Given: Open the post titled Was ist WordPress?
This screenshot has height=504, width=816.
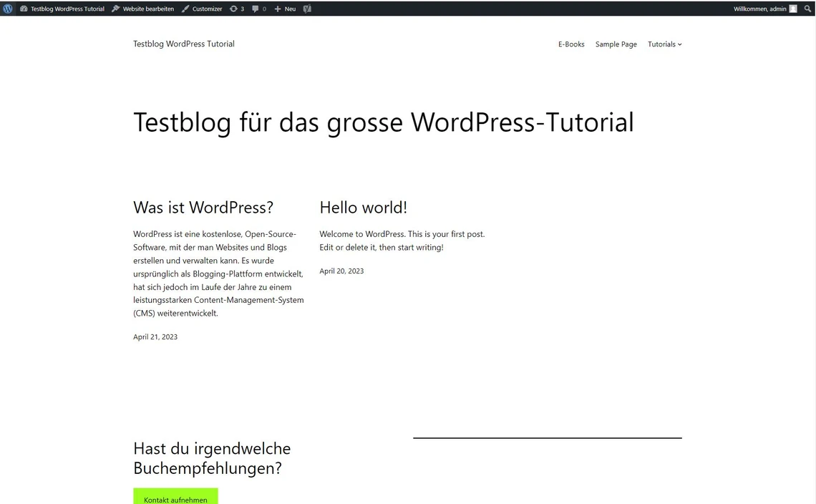Looking at the screenshot, I should [203, 208].
